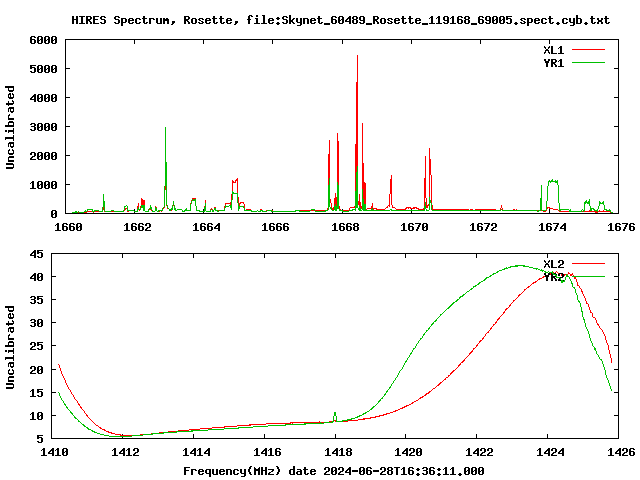This screenshot has height=480, width=640.
Task: Click the 1420 x-axis tick label
Action: (408, 452)
